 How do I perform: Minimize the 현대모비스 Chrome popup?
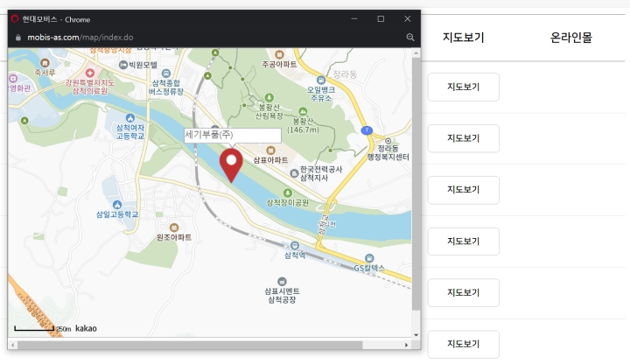(x=354, y=19)
